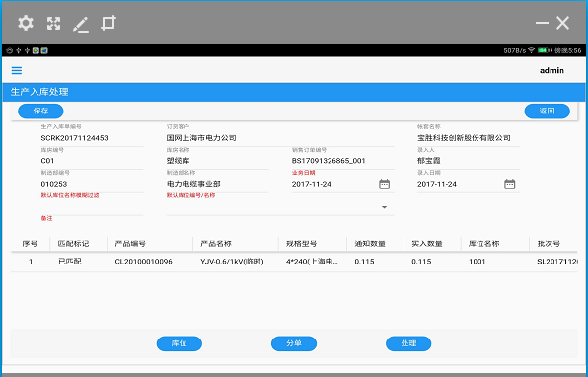The width and height of the screenshot is (588, 377).
Task: Click product name YJV-0.6/1kV(临时)
Action: pyautogui.click(x=232, y=262)
